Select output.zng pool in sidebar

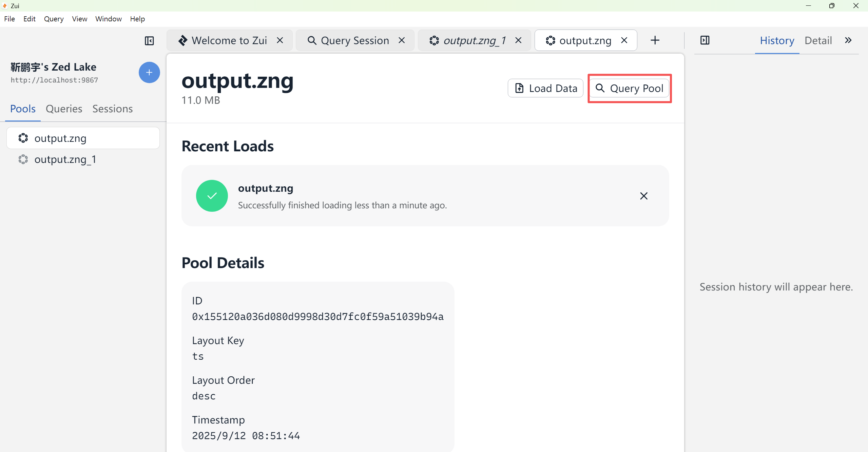[83, 138]
